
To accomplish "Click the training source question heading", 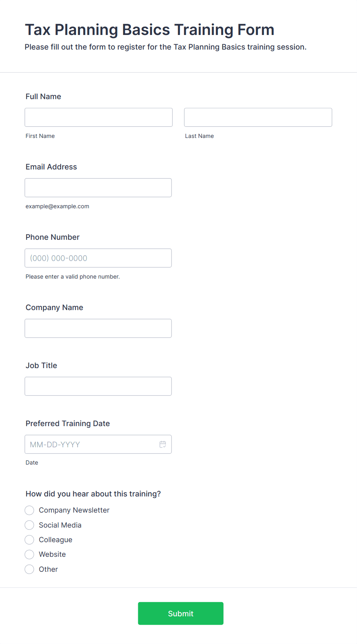I will (93, 494).
